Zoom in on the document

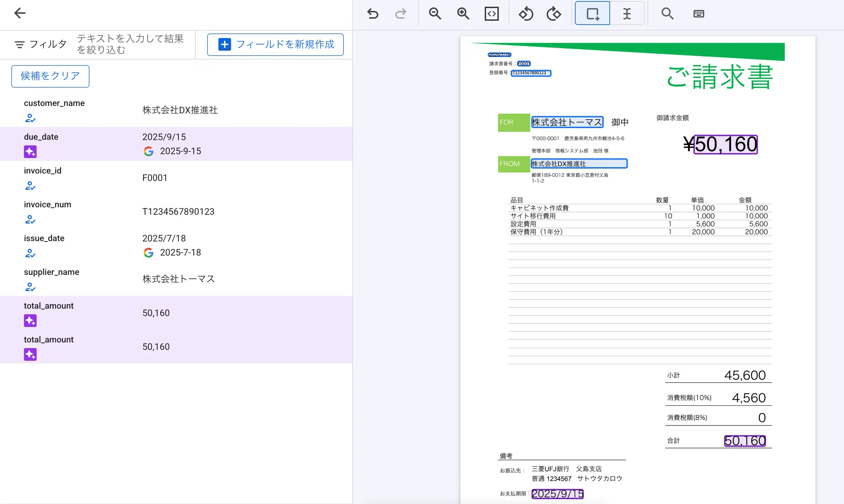pyautogui.click(x=463, y=14)
